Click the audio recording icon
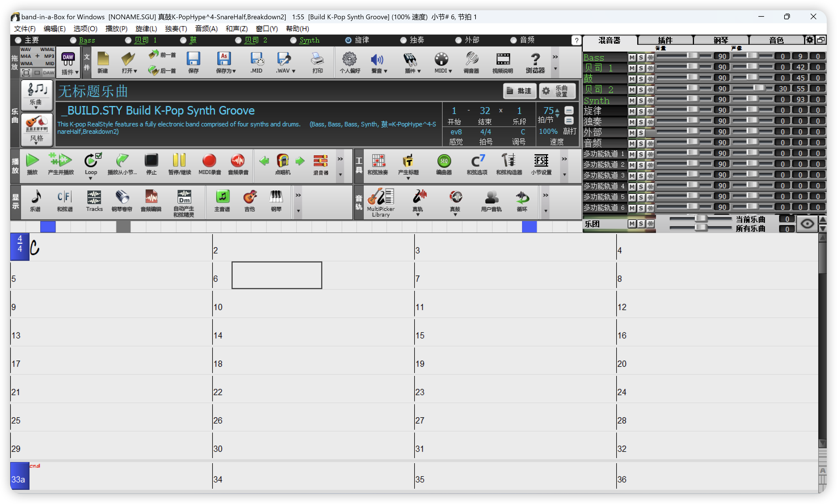Image resolution: width=837 pixels, height=504 pixels. tap(238, 164)
